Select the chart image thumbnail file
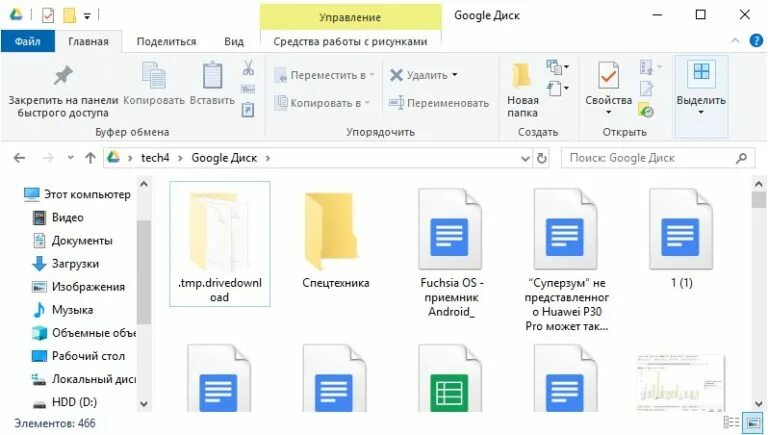 (681, 382)
